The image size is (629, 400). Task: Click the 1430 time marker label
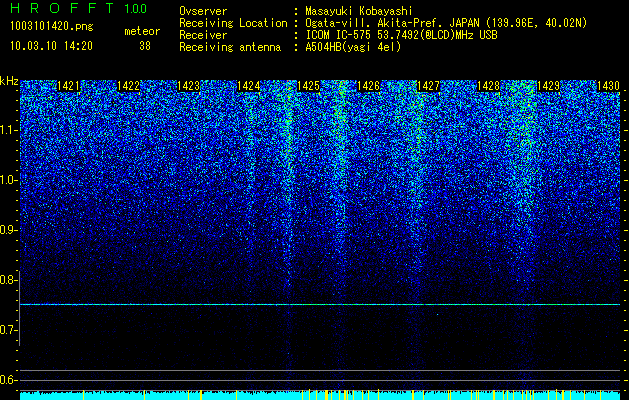(609, 86)
